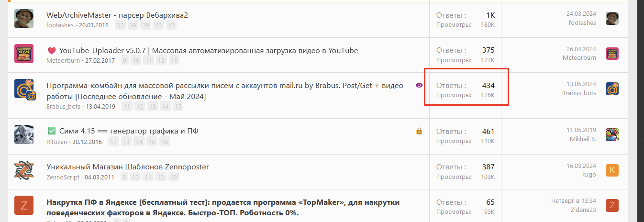Click small Z avatar next to Zidane23
The width and height of the screenshot is (644, 222).
coord(612,206)
